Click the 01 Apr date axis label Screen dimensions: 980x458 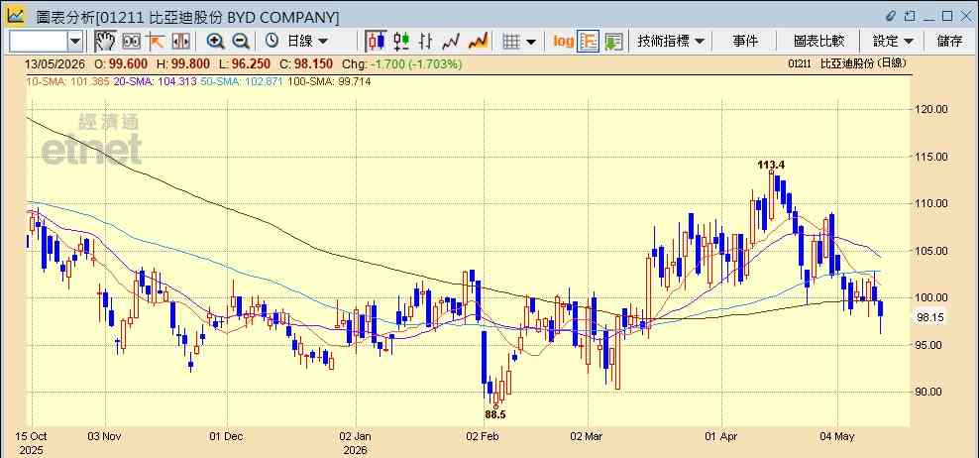[722, 436]
